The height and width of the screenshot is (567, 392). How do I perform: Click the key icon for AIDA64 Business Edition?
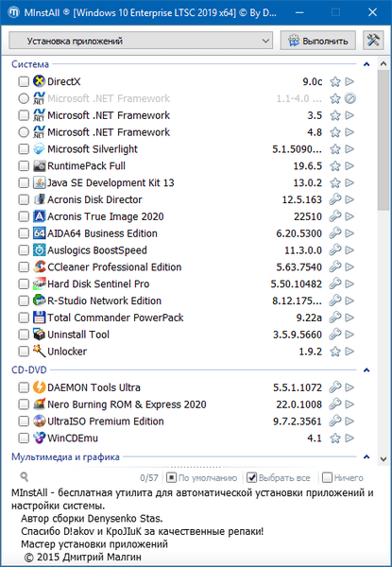click(x=335, y=233)
